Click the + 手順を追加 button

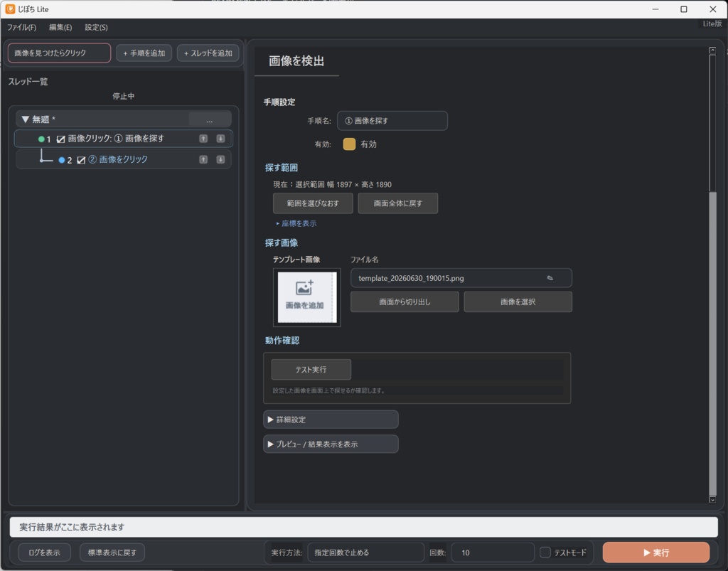[144, 53]
